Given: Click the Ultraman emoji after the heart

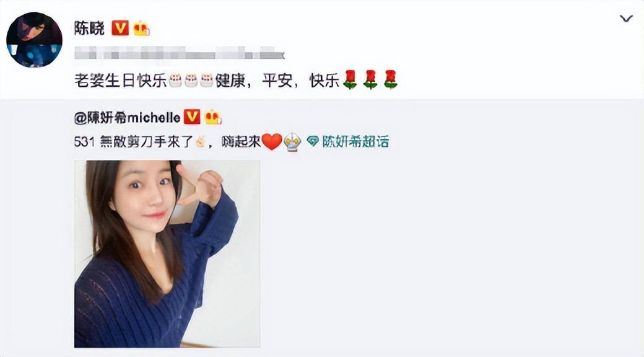Looking at the screenshot, I should pyautogui.click(x=292, y=143).
